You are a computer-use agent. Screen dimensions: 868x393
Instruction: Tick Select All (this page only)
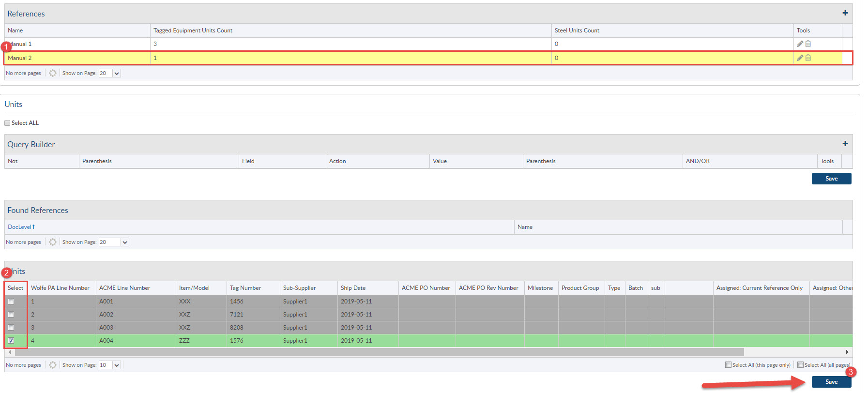728,365
